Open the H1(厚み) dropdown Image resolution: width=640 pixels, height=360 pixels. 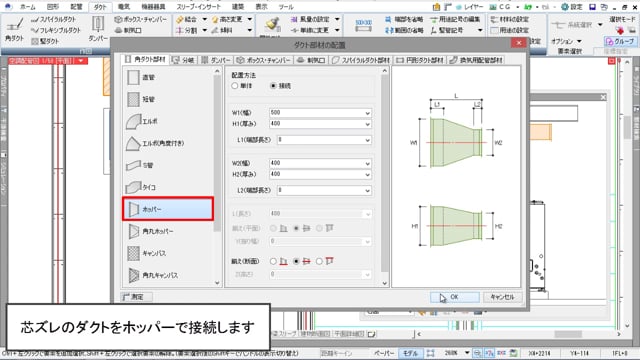coord(367,124)
